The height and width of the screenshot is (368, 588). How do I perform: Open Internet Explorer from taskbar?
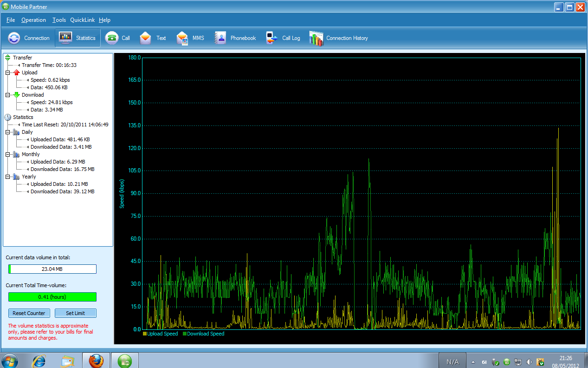pos(39,361)
